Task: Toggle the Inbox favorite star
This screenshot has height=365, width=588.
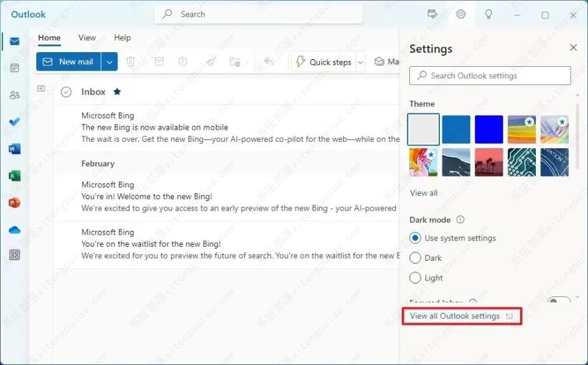Action: (x=118, y=92)
